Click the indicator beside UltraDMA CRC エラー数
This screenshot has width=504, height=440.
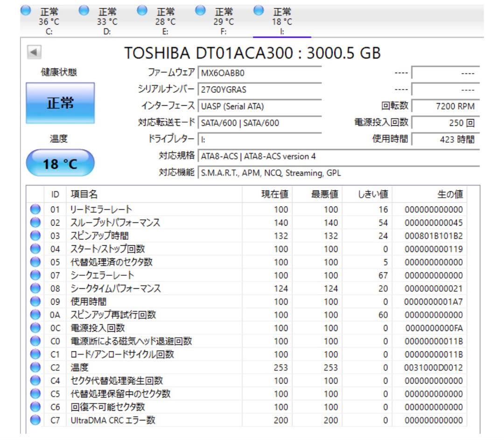pyautogui.click(x=34, y=420)
